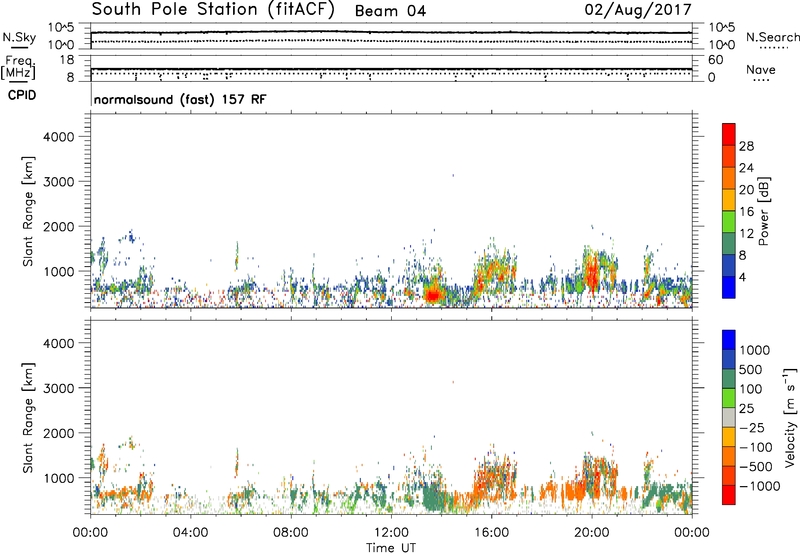800x554 pixels.
Task: Click the frequency axis value '18'
Action: pos(67,60)
